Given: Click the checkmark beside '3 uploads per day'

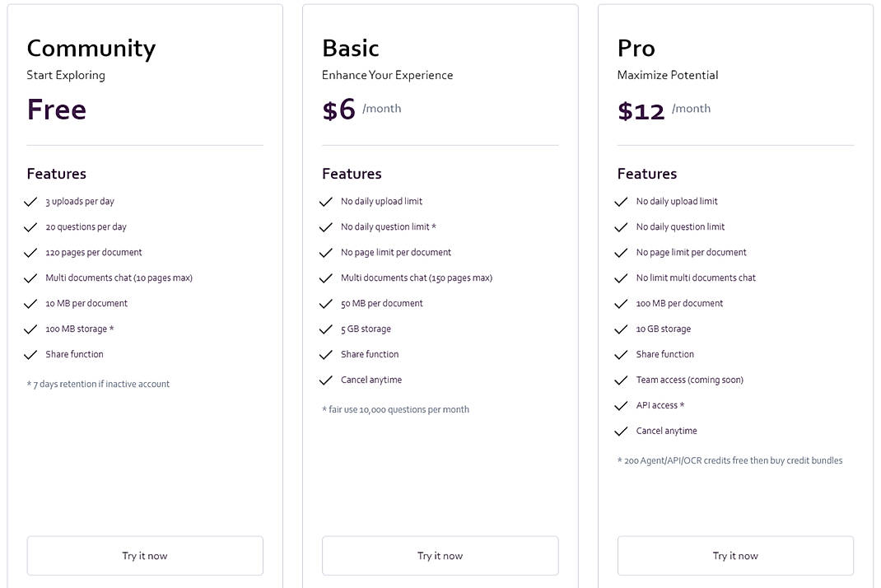Looking at the screenshot, I should pos(30,201).
